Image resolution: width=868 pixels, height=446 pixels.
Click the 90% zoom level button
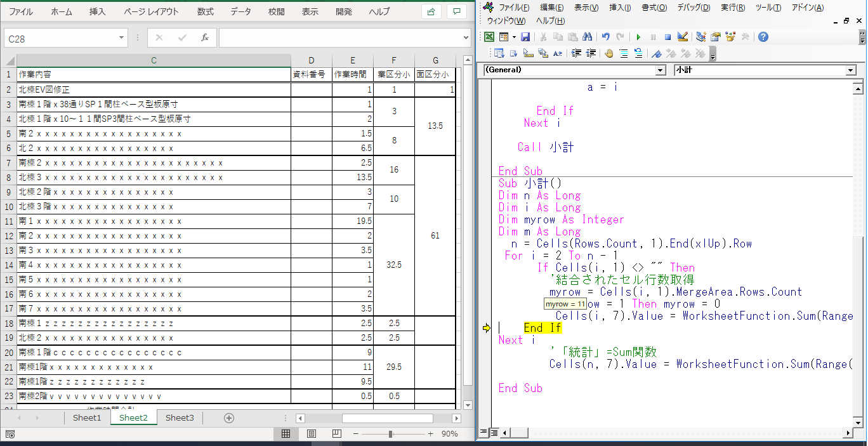coord(450,434)
